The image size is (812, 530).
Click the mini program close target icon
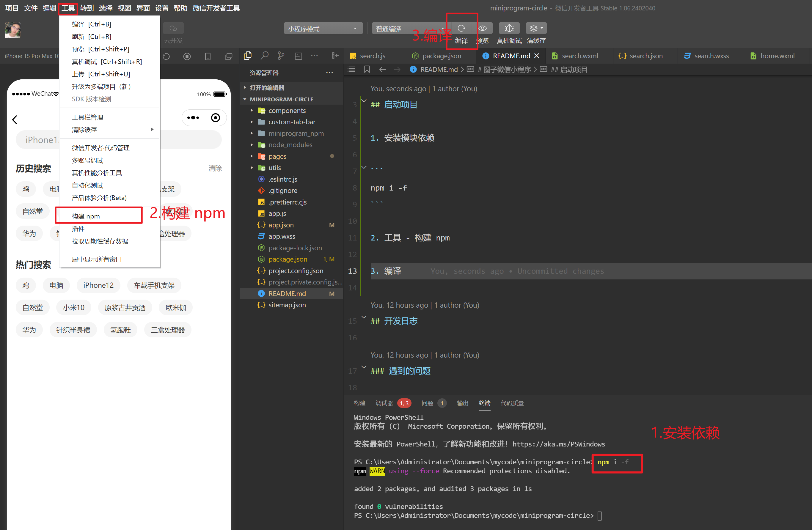(x=215, y=118)
